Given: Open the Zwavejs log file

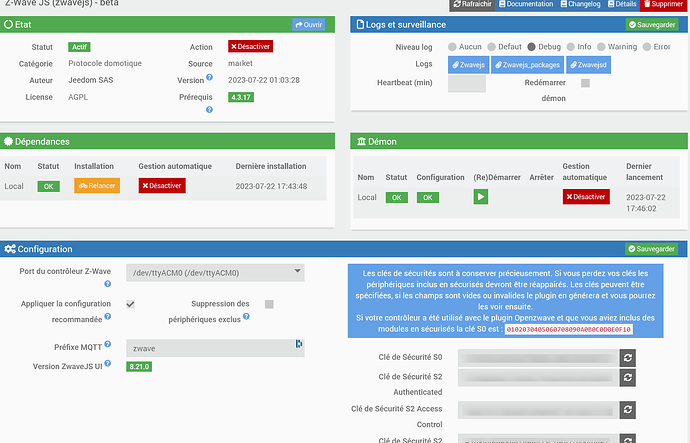Looking at the screenshot, I should [x=468, y=65].
